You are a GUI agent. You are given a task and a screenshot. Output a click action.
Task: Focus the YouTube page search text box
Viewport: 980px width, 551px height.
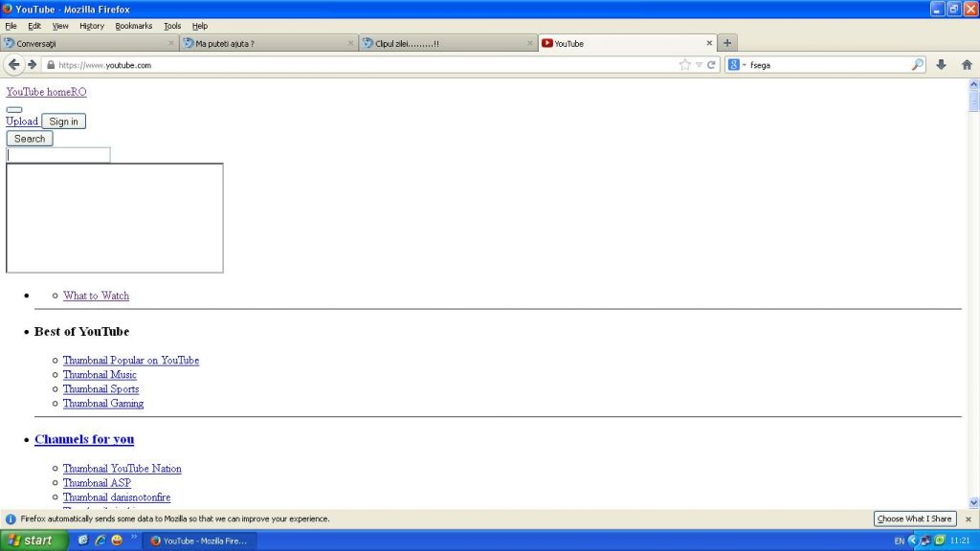[58, 155]
